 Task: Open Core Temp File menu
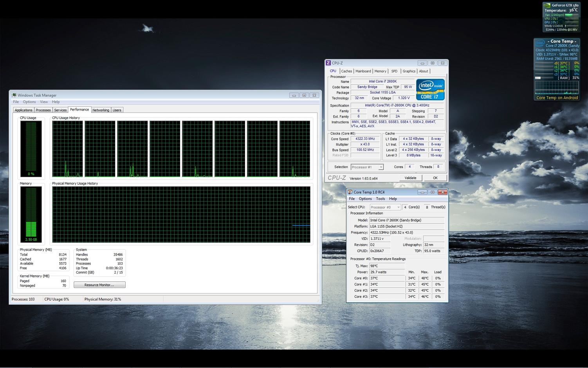pyautogui.click(x=352, y=199)
